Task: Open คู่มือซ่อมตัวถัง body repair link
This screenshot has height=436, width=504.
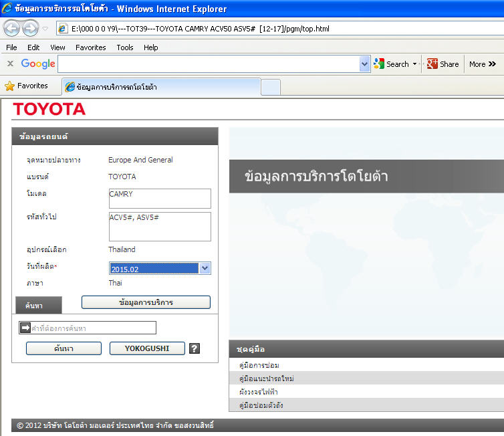Action: 261,405
